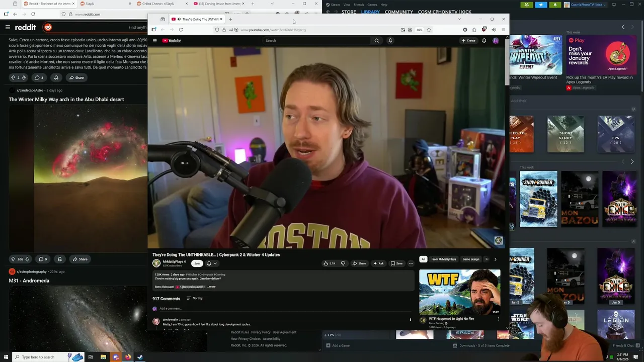Bookmark the YouTube page with star
This screenshot has height=362, width=644.
[x=429, y=30]
